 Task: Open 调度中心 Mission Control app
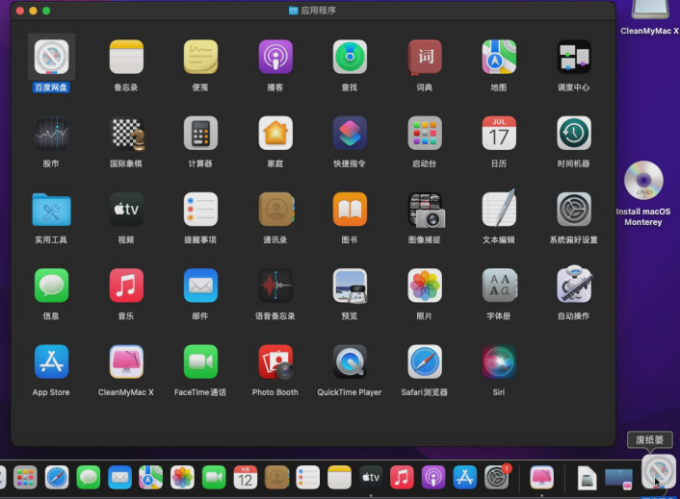[x=574, y=57]
